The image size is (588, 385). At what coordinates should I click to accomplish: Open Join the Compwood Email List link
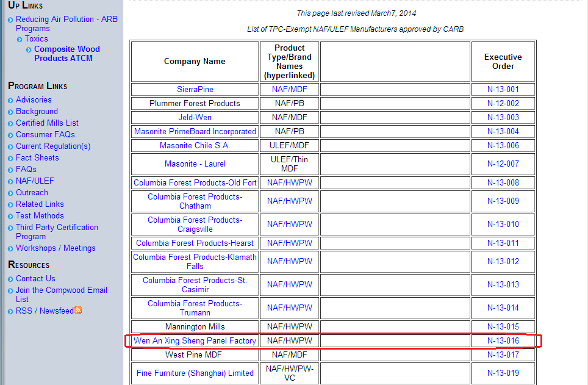[62, 295]
